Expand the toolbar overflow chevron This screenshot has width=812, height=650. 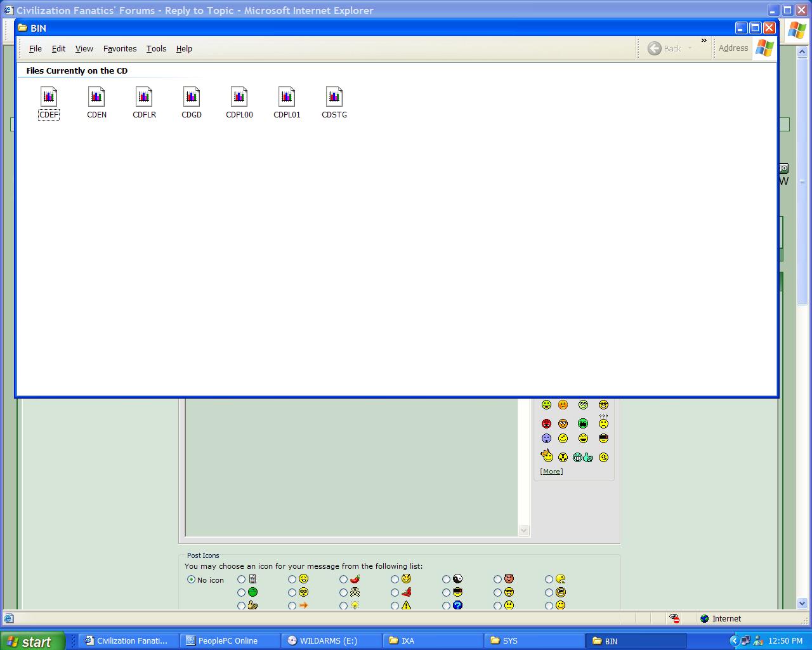pyautogui.click(x=704, y=41)
